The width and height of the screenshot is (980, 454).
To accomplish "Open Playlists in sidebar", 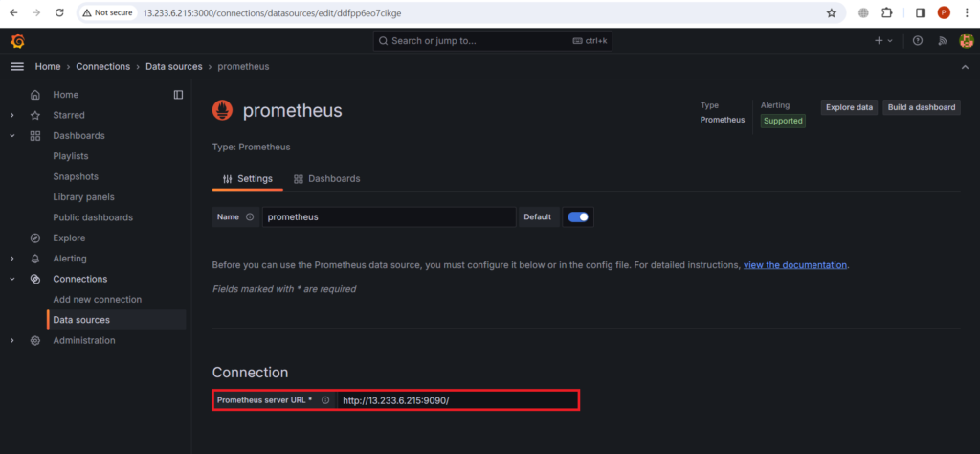I will 71,156.
